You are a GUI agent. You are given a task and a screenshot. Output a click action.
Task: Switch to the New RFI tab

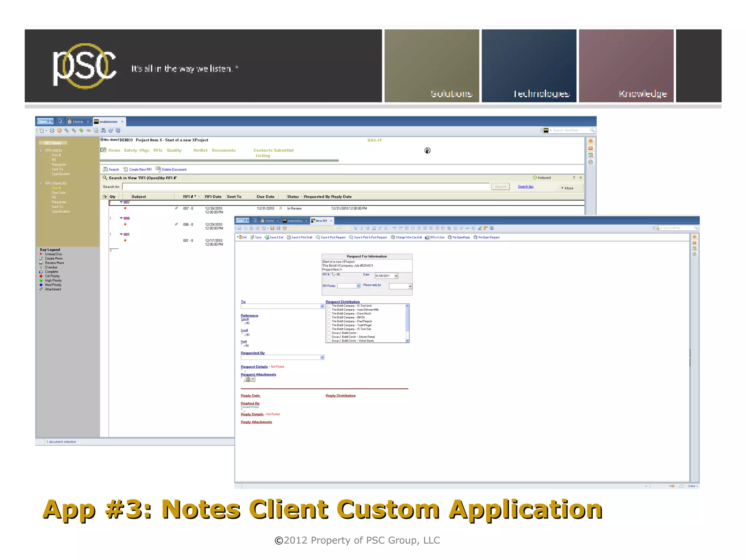tap(321, 221)
